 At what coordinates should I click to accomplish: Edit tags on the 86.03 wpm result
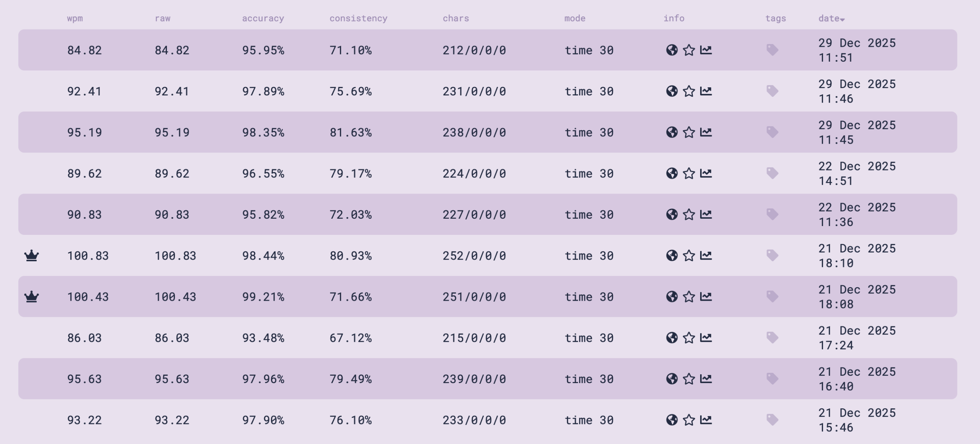(x=772, y=338)
